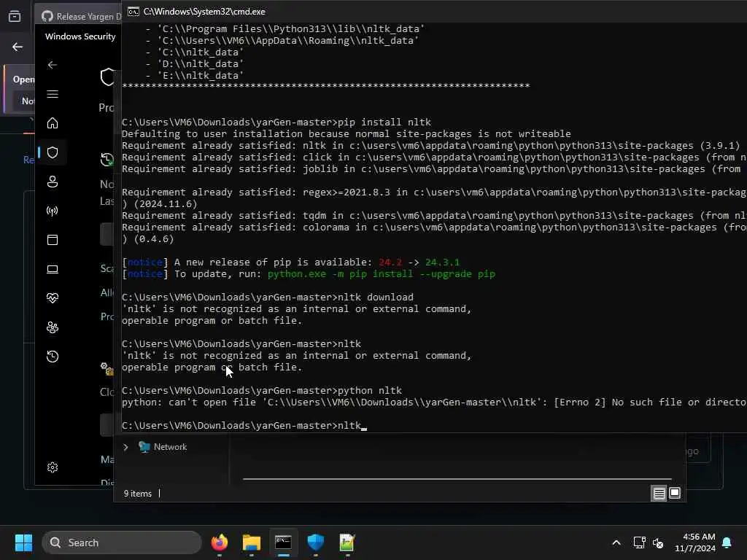This screenshot has height=560, width=747.
Task: Switch Explorer to large icons view
Action: (675, 493)
